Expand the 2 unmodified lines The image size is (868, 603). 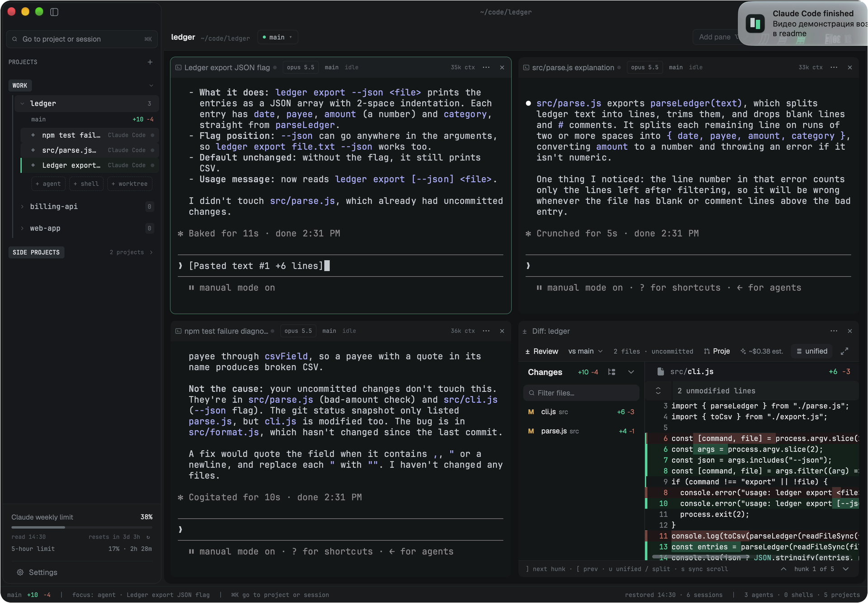[658, 391]
